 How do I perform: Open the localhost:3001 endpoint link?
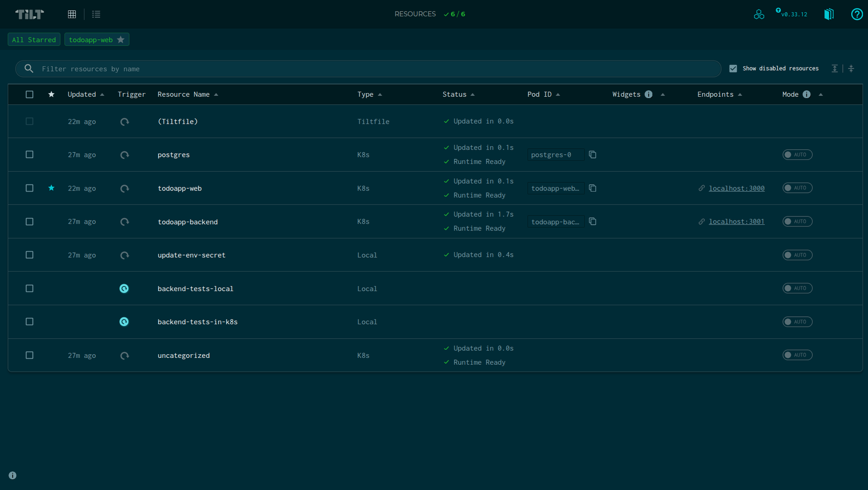736,222
